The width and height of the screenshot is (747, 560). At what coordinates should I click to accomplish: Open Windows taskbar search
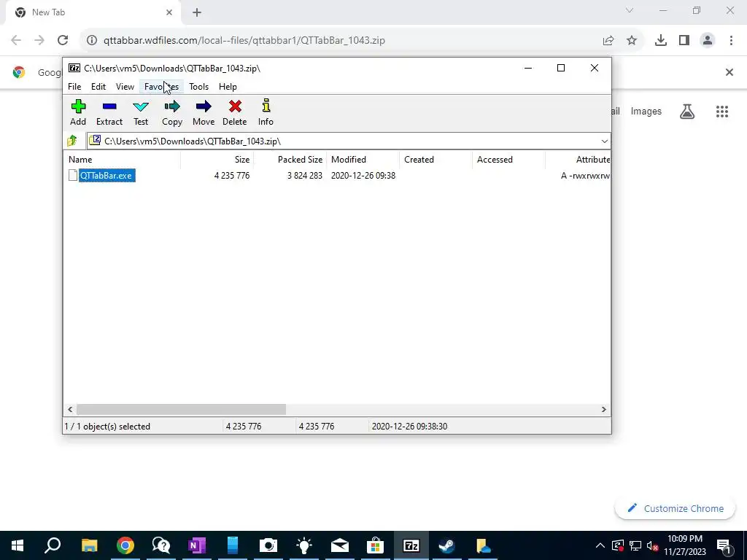tap(53, 545)
